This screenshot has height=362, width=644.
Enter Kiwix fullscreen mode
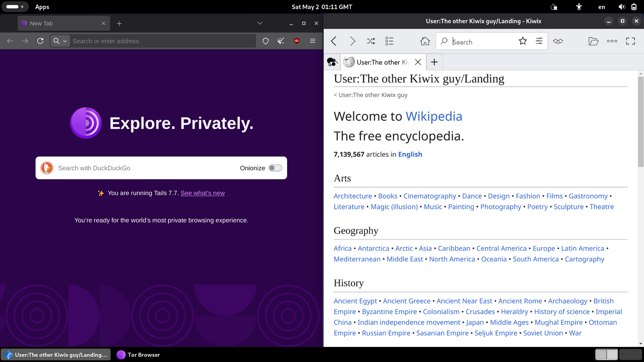pyautogui.click(x=631, y=41)
